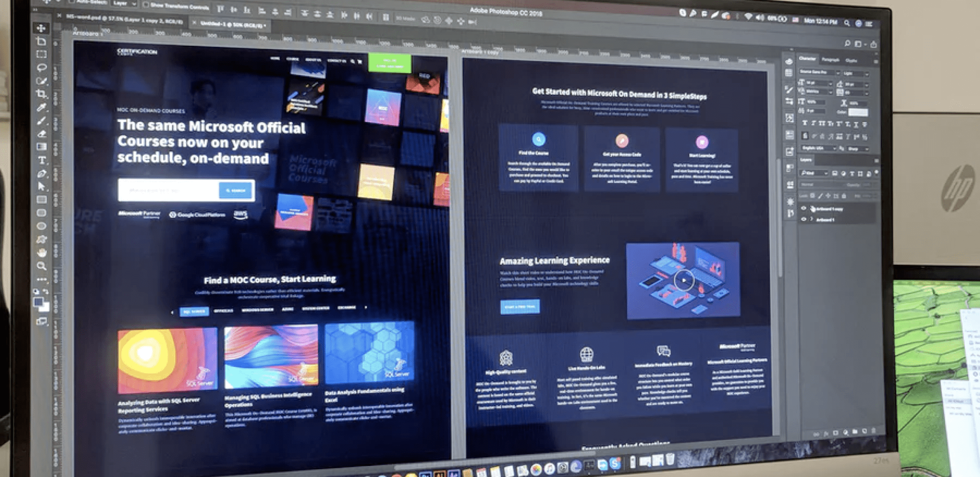Select the Quick Selection tool

(x=41, y=81)
